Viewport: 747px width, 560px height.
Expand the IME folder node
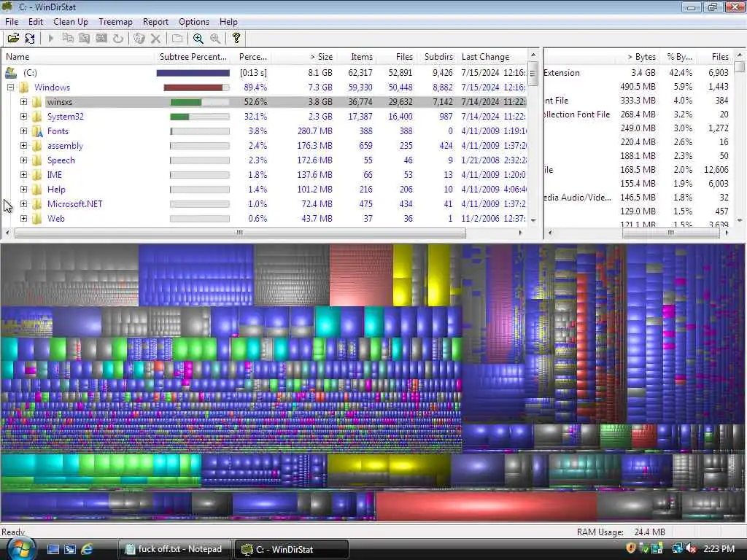(x=23, y=175)
